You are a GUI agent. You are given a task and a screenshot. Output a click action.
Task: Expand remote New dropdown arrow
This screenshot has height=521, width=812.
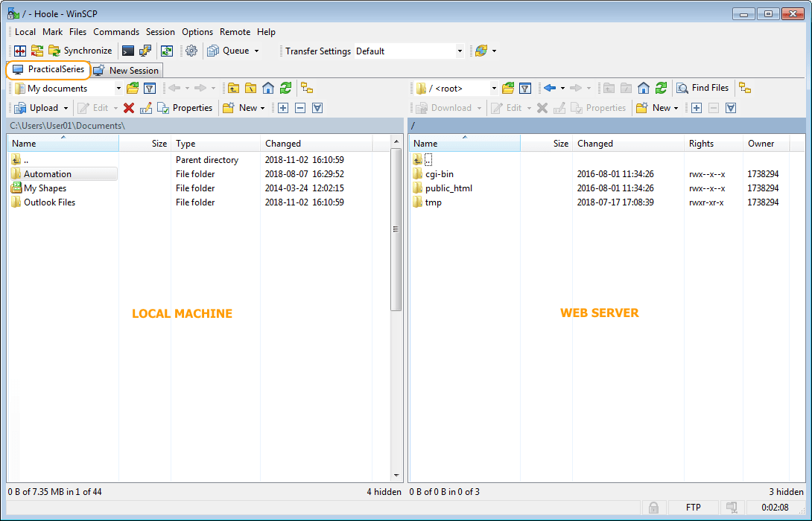[676, 108]
